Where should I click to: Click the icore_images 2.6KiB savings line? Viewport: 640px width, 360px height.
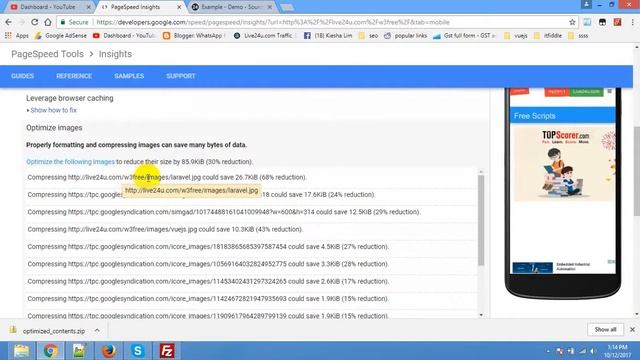208,281
